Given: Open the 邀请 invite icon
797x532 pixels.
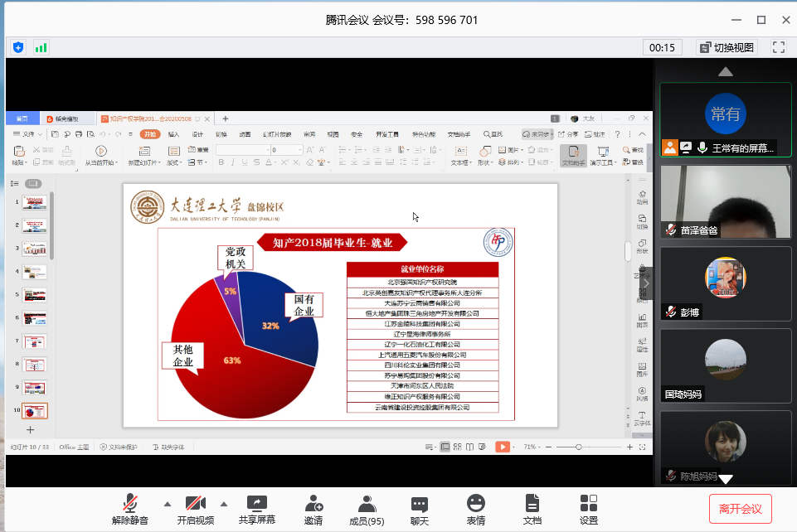Looking at the screenshot, I should (x=313, y=508).
